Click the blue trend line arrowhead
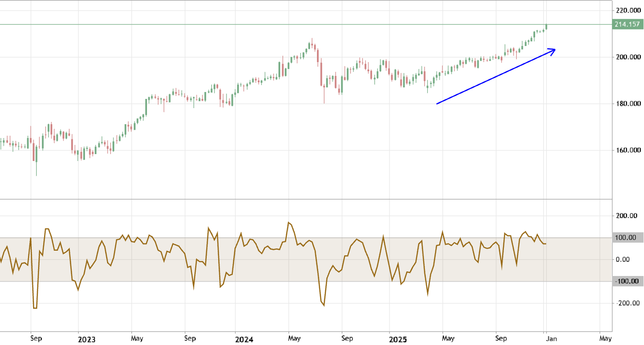The image size is (644, 345). [x=554, y=50]
